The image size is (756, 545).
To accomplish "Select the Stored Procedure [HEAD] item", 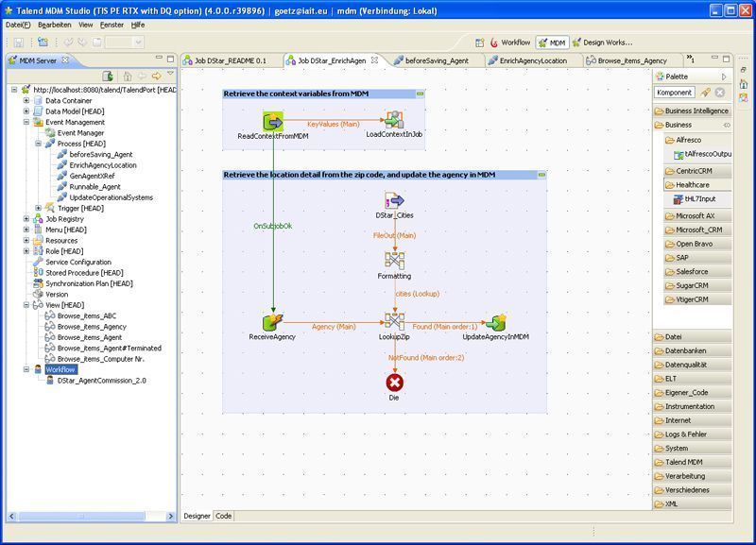I will click(x=84, y=273).
